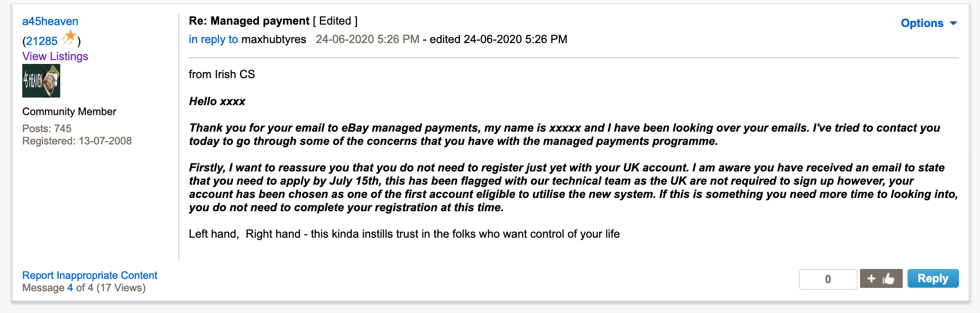This screenshot has height=313, width=980.
Task: Open feedback score 21285 link
Action: pyautogui.click(x=42, y=41)
